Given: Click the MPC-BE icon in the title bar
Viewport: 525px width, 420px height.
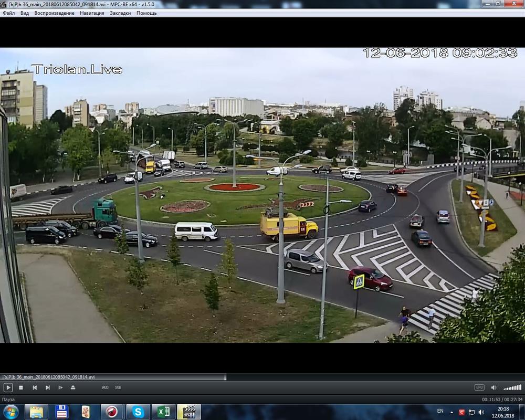Looking at the screenshot, I should pyautogui.click(x=4, y=4).
